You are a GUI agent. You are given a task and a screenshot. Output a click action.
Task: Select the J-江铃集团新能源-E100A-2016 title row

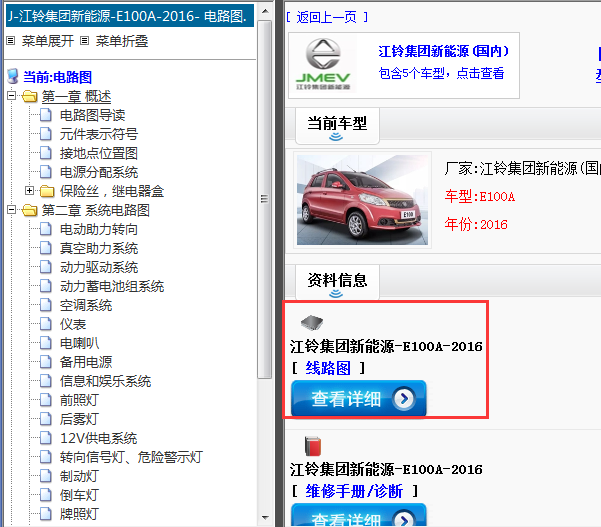130,16
